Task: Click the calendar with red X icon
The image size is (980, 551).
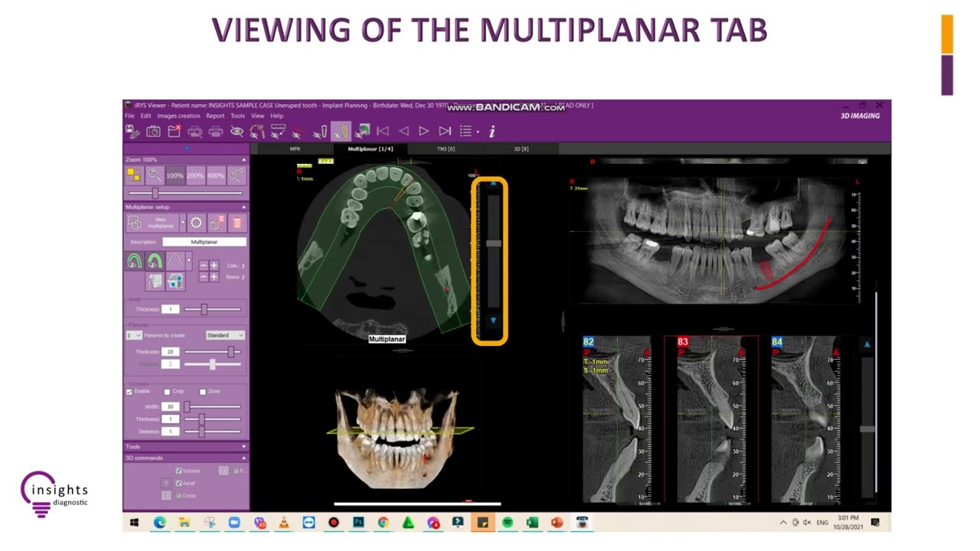Action: click(x=174, y=132)
